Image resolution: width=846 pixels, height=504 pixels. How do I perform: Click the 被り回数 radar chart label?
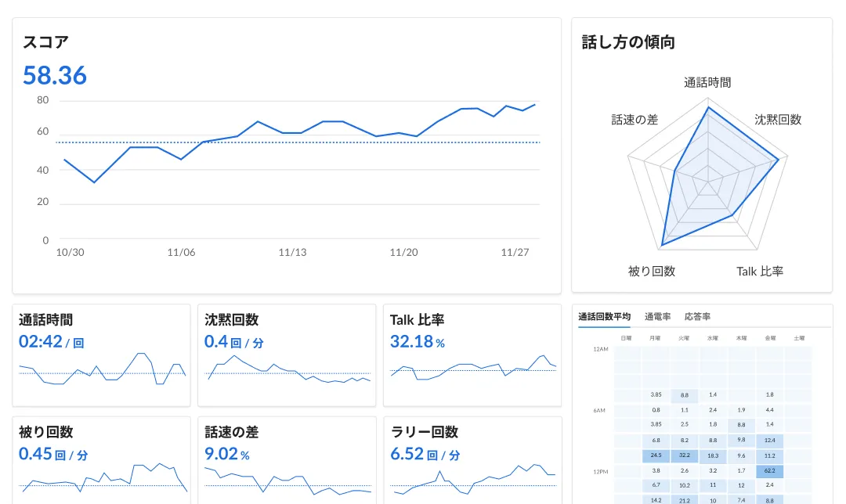pyautogui.click(x=652, y=272)
